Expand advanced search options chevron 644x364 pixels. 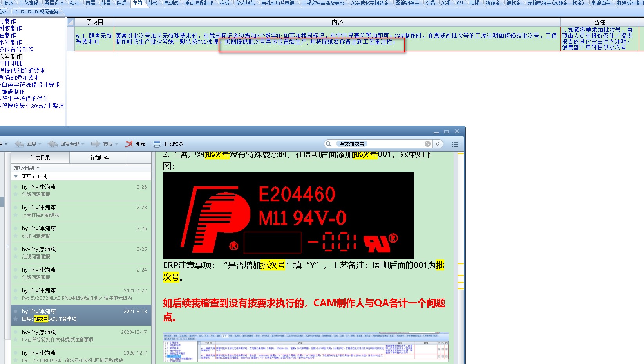[438, 144]
